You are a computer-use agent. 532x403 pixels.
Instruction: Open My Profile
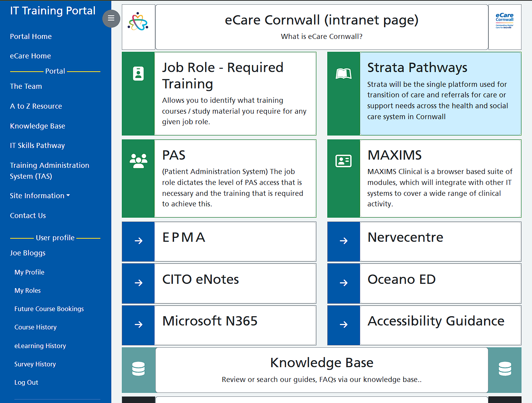pyautogui.click(x=29, y=273)
